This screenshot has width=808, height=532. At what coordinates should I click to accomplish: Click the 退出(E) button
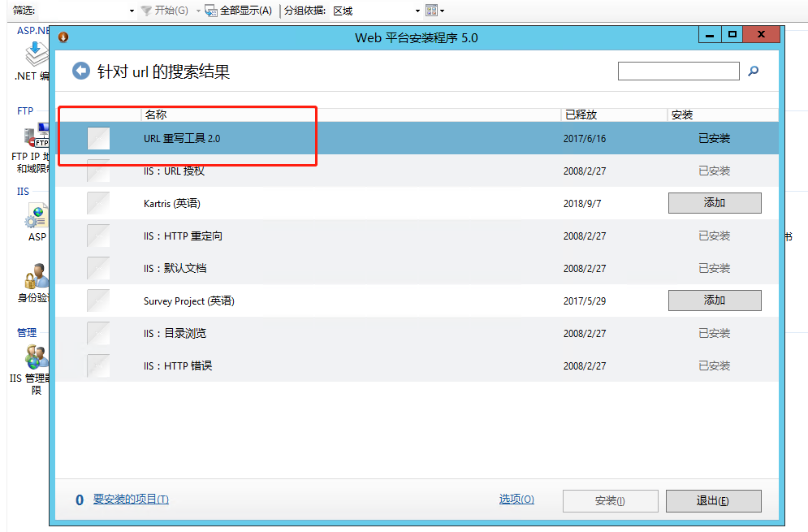pyautogui.click(x=713, y=500)
